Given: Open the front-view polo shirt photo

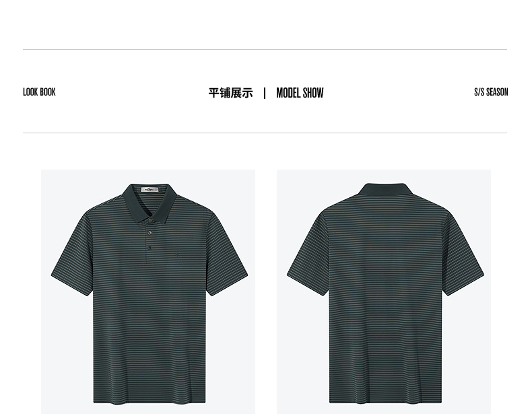Looking at the screenshot, I should 148,291.
